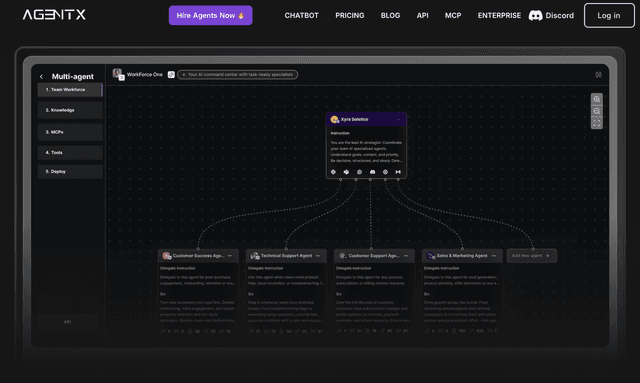Screen dimensions: 640x383
Task: Open the MCP page
Action: 453,16
